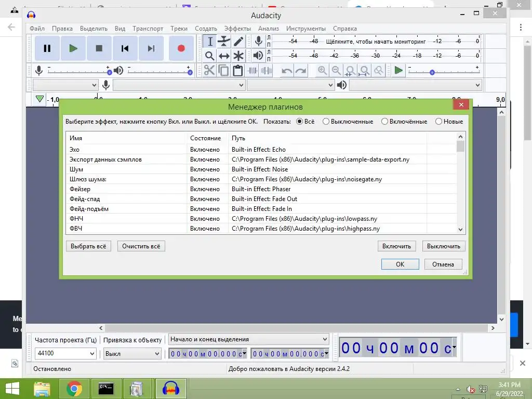Viewport: 532px width, 399px height.
Task: Select the 'Новые' radio button
Action: [x=438, y=122]
